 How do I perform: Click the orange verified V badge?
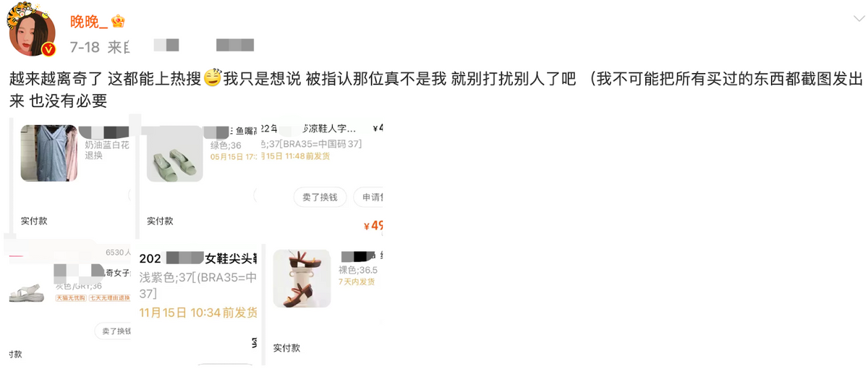click(x=48, y=50)
